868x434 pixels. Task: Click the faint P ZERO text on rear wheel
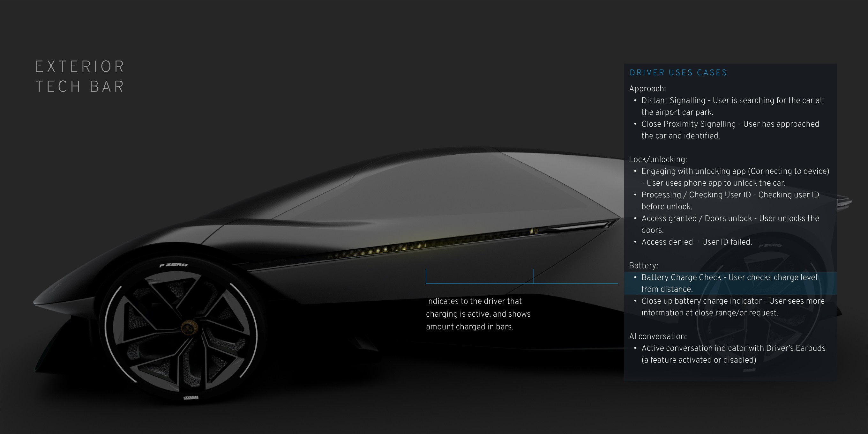pyautogui.click(x=770, y=246)
